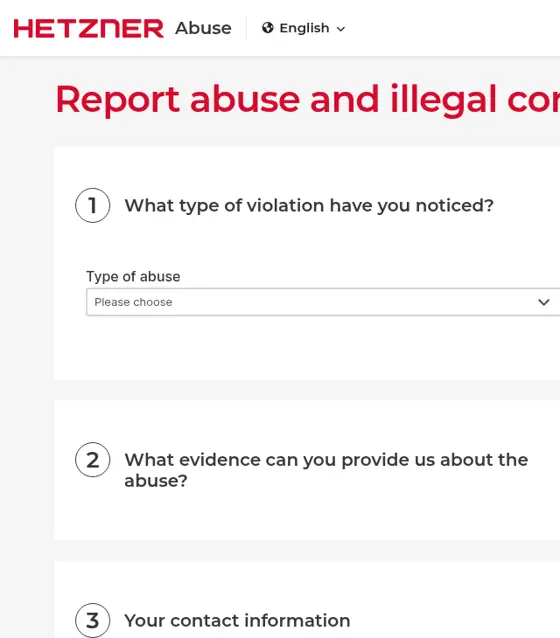Click the Report abuse page title
560x638 pixels.
click(308, 99)
